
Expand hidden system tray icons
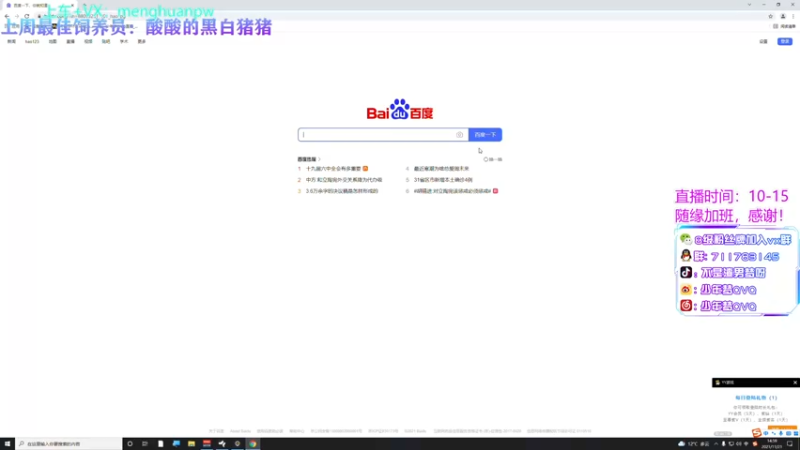(x=716, y=444)
